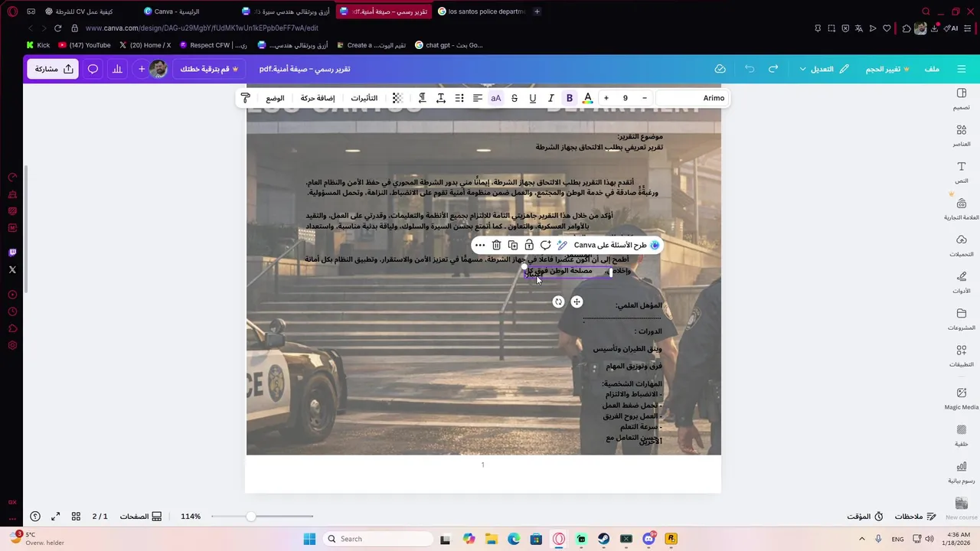This screenshot has height=551, width=980.
Task: Switch to grid view icon
Action: tap(76, 517)
